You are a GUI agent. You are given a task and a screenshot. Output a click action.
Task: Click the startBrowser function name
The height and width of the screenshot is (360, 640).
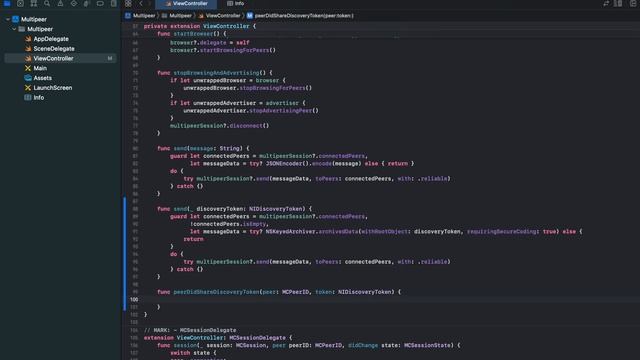[193, 34]
